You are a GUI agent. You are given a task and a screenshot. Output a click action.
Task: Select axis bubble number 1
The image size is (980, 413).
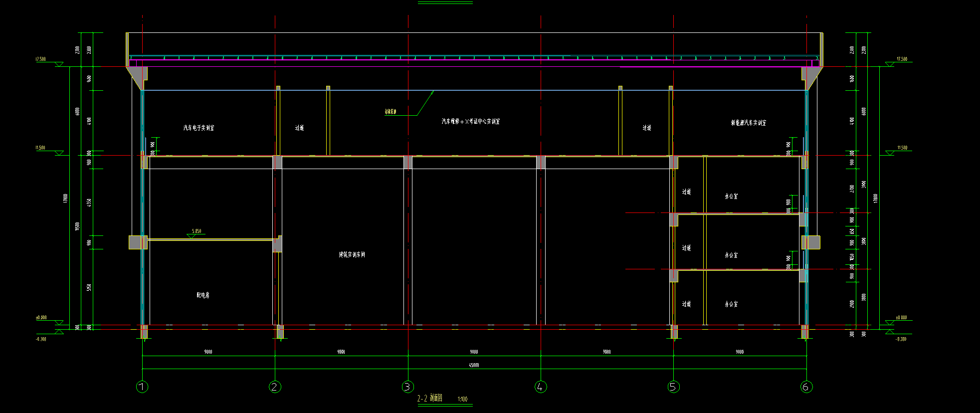tap(142, 387)
